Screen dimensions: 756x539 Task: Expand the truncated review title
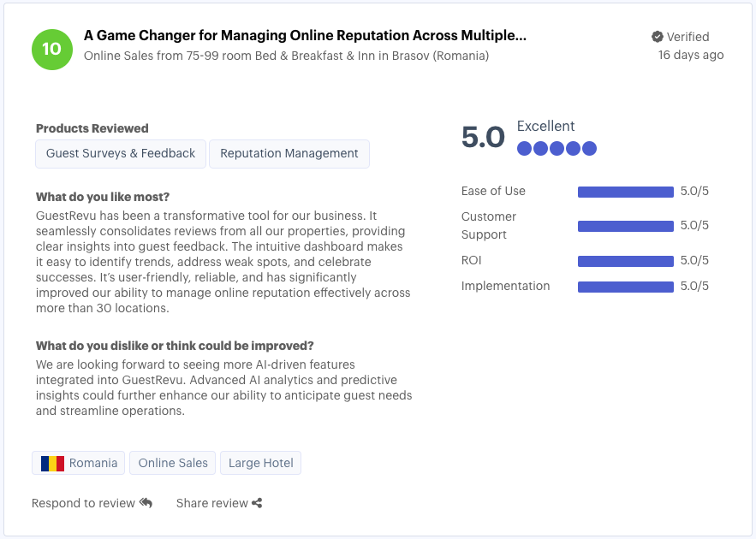[304, 36]
